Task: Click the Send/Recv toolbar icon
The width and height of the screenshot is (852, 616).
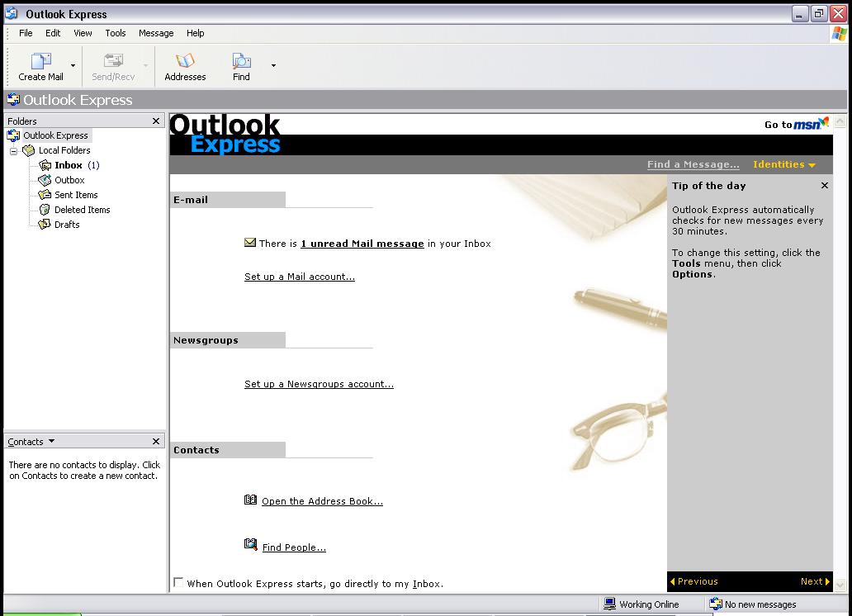Action: [113, 60]
